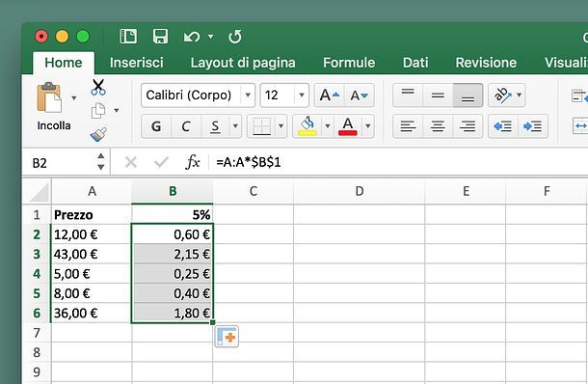
Task: Apply cell borders icon
Action: click(x=262, y=126)
